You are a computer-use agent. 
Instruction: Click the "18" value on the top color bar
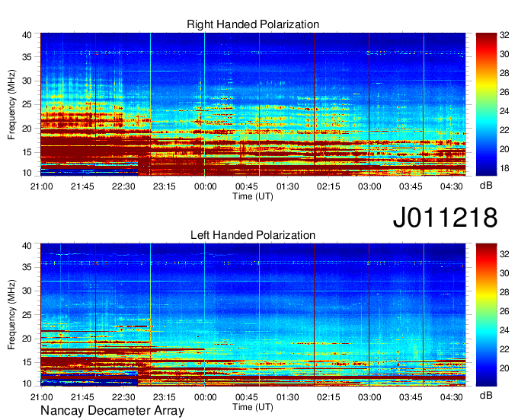click(x=504, y=168)
